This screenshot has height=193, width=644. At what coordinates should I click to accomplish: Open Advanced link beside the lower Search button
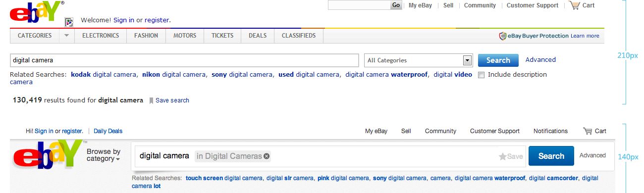(592, 155)
